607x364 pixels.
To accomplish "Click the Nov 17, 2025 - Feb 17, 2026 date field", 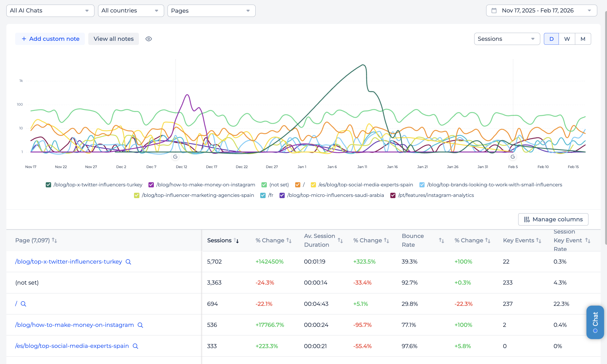I will pyautogui.click(x=538, y=10).
